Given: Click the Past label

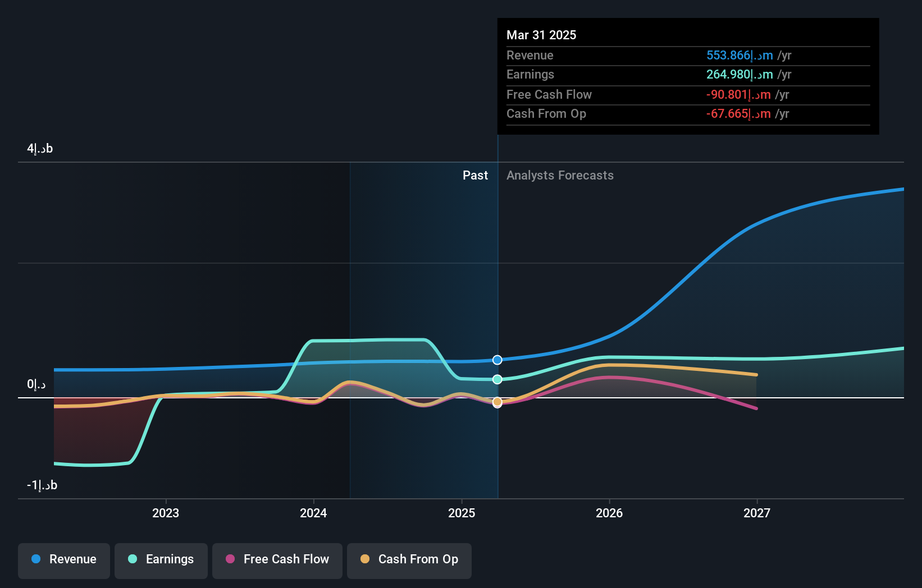Looking at the screenshot, I should 475,175.
